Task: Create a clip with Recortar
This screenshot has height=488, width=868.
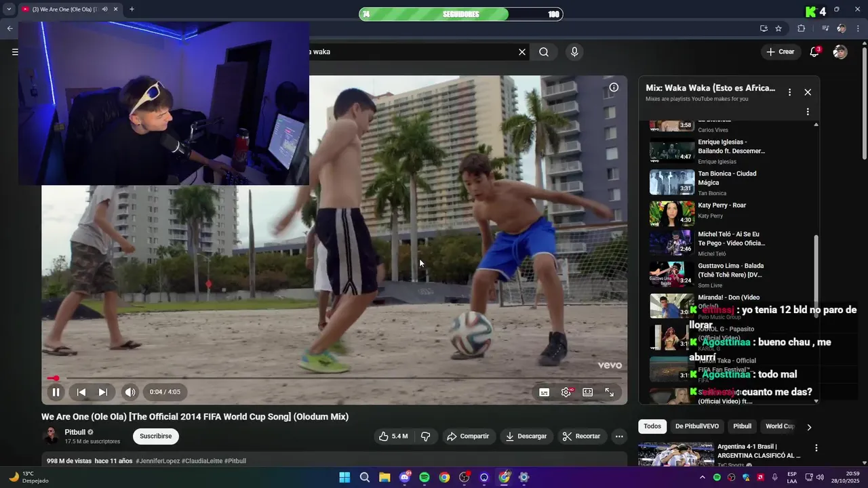Action: (582, 436)
